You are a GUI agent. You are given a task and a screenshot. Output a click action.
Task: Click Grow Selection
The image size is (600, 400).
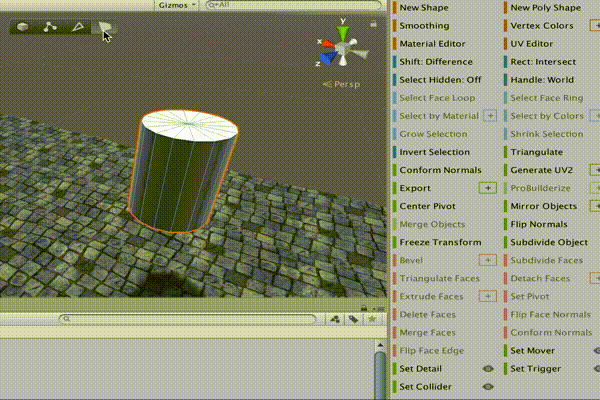(x=433, y=134)
